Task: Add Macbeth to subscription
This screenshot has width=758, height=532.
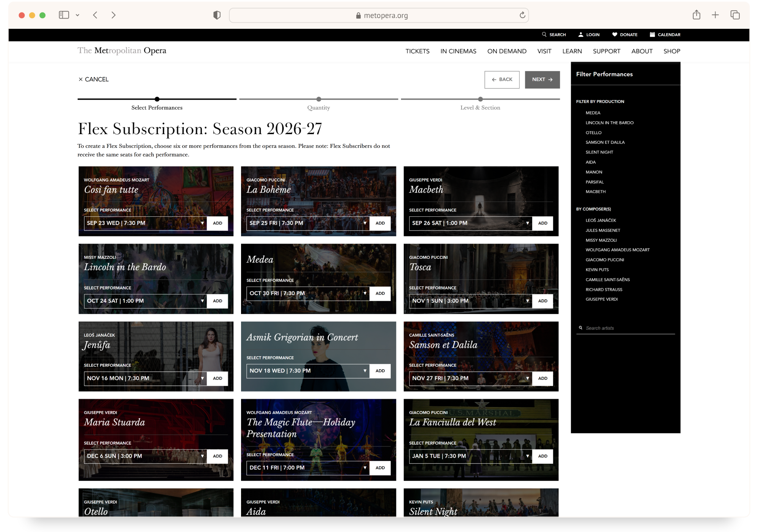Action: click(x=543, y=223)
